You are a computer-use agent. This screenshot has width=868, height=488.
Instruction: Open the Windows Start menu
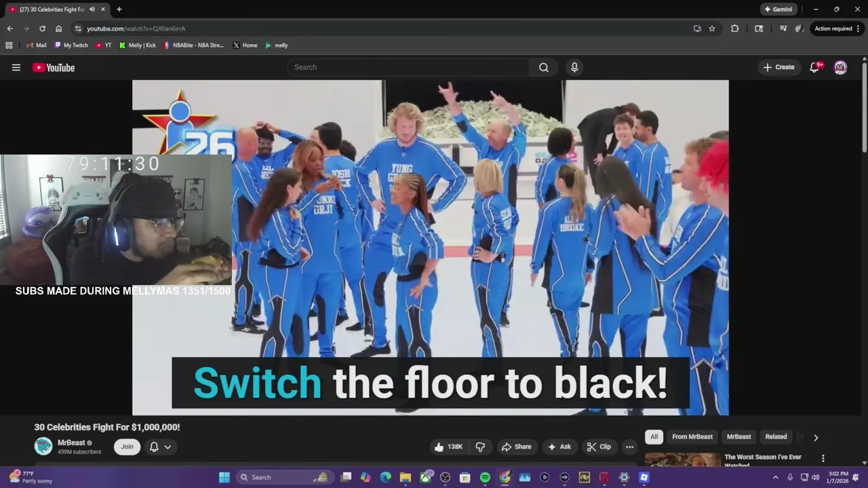(x=224, y=477)
